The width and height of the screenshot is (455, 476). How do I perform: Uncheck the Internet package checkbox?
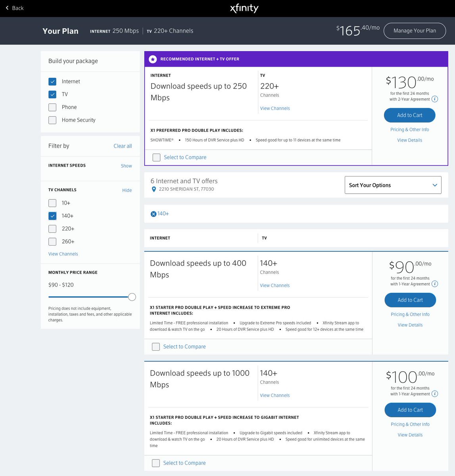pos(52,81)
